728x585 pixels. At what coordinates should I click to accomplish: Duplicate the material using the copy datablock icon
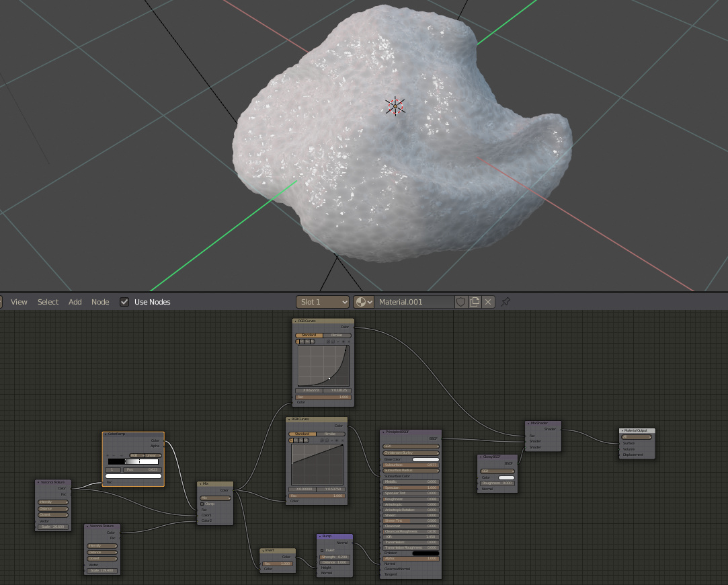click(x=475, y=302)
